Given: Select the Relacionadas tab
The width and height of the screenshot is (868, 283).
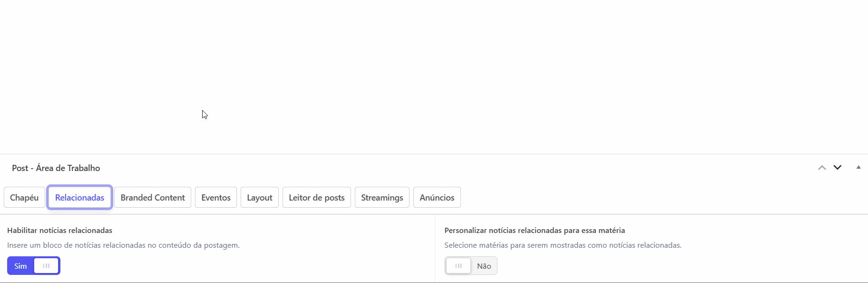Looking at the screenshot, I should point(79,198).
